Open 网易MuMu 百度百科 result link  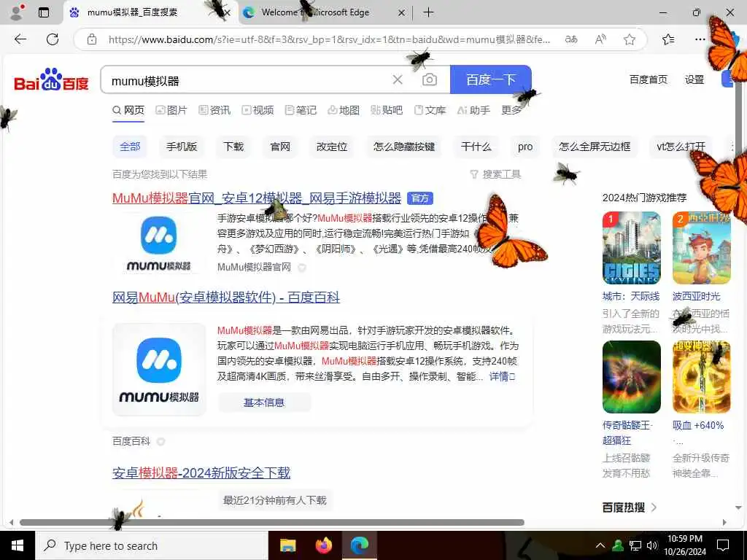coord(226,297)
